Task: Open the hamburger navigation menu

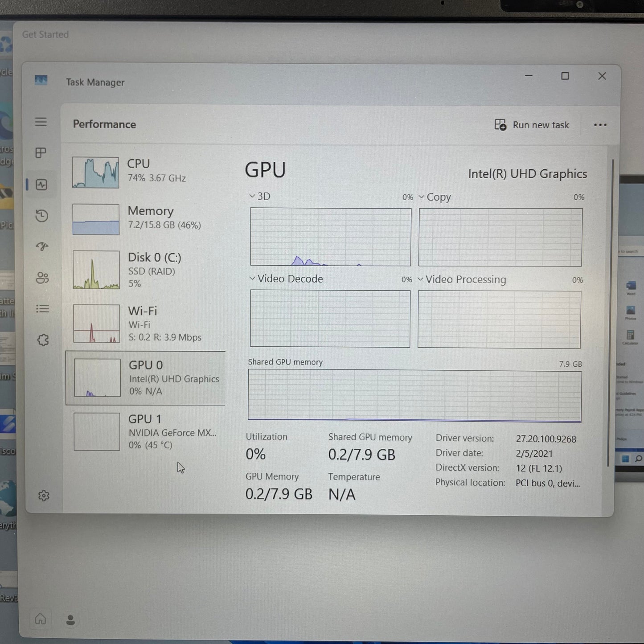Action: pyautogui.click(x=41, y=122)
